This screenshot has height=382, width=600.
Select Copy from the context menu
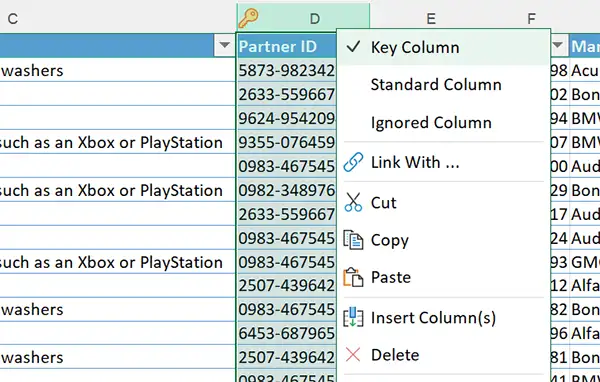click(x=443, y=240)
